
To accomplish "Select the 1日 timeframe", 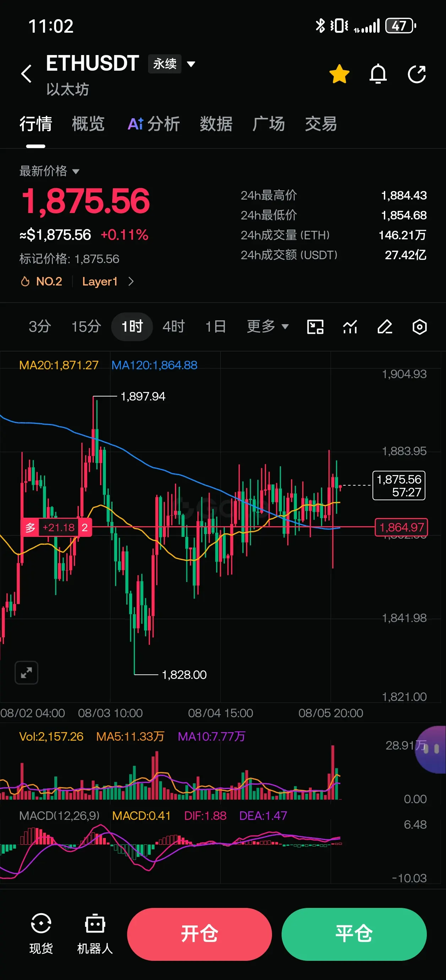I will (216, 326).
